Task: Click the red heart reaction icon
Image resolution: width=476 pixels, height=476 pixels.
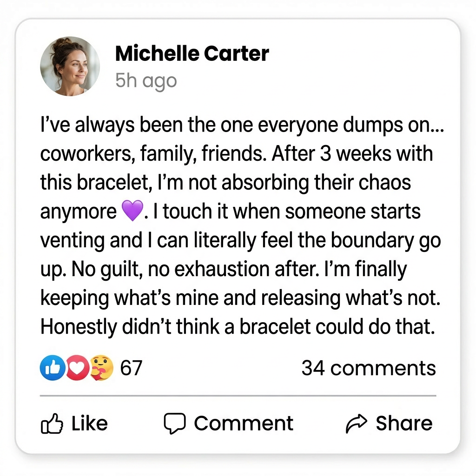Action: (x=75, y=368)
